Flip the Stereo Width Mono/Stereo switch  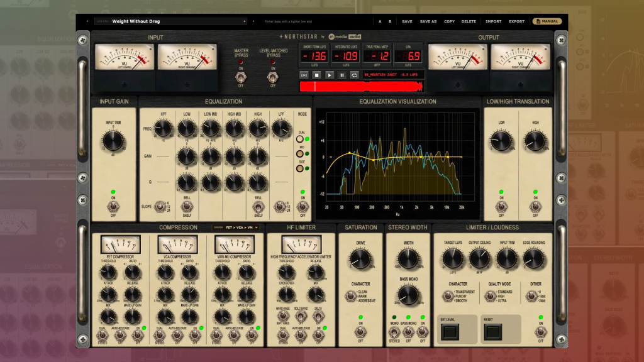point(394,332)
